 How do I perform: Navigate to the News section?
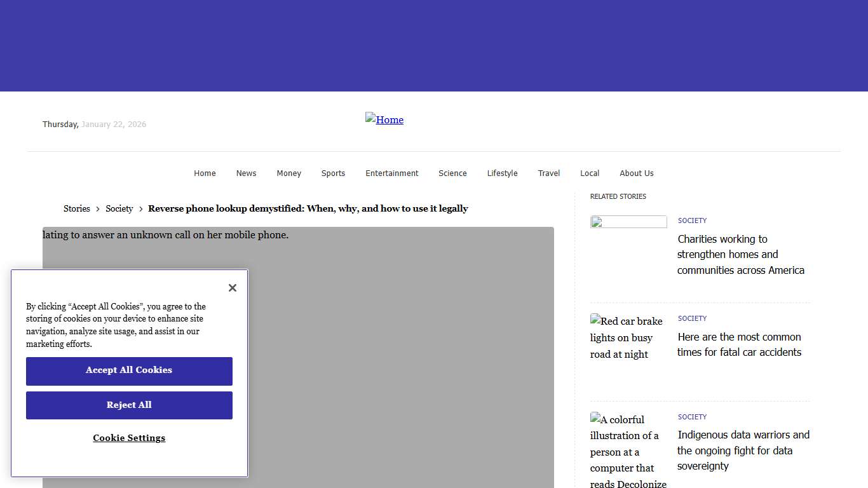pos(246,173)
